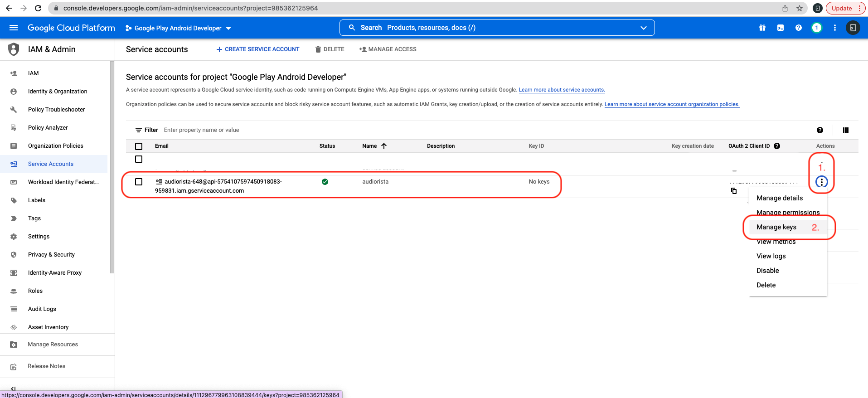Click the IAM sidebar icon

14,73
